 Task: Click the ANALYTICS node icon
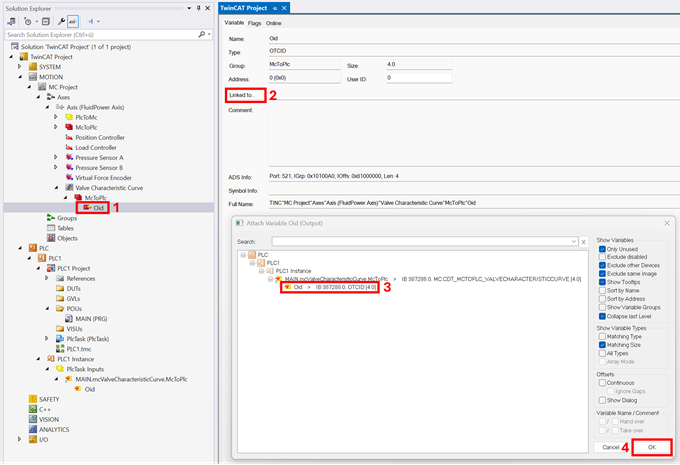pos(33,429)
